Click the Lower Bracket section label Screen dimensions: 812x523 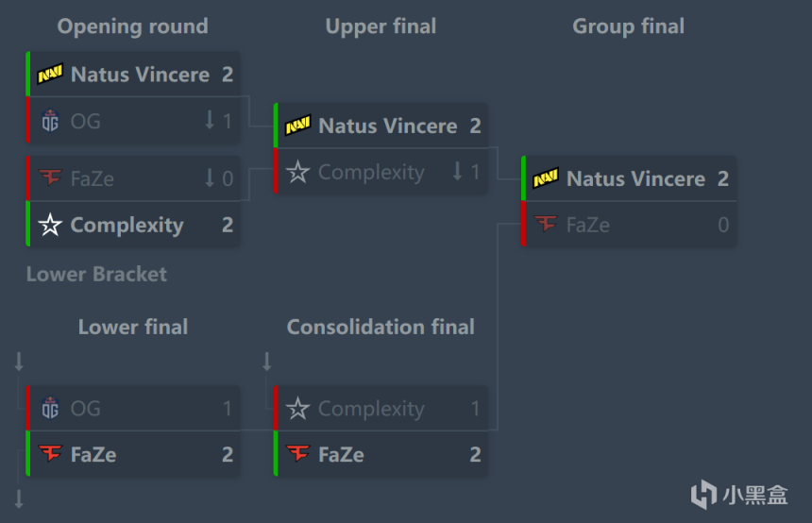pyautogui.click(x=96, y=275)
